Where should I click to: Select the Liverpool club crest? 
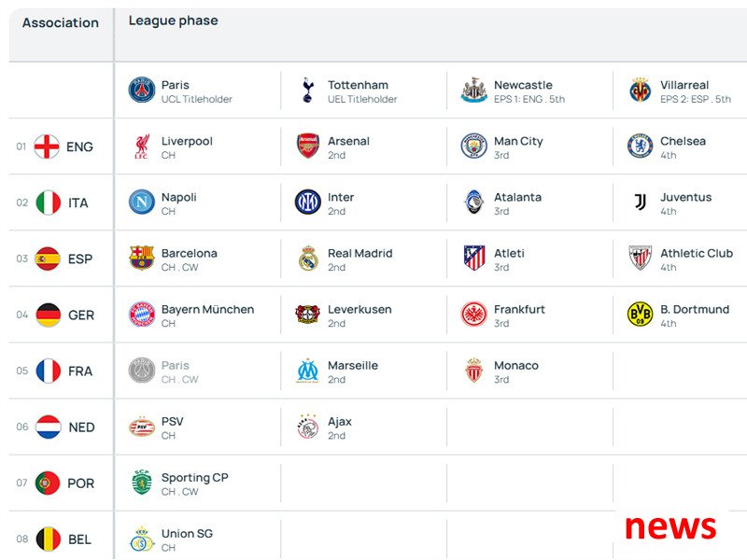(x=142, y=147)
